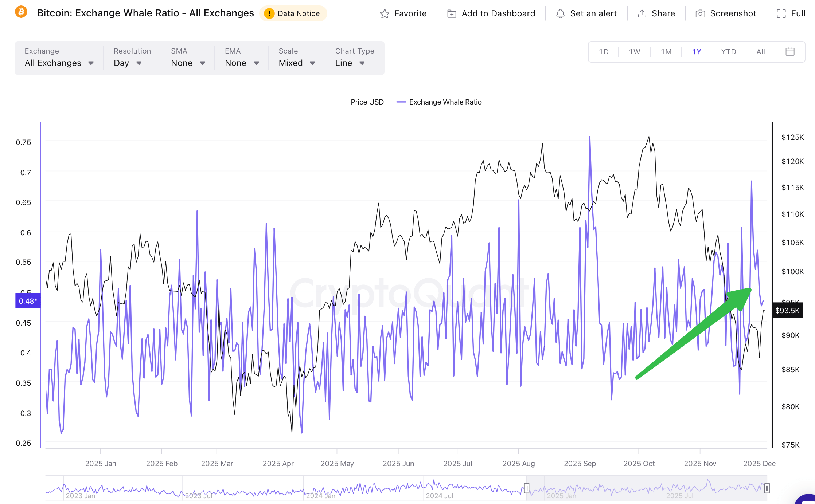
Task: Click the 2023 Jan area in the mini timeline
Action: [x=80, y=495]
